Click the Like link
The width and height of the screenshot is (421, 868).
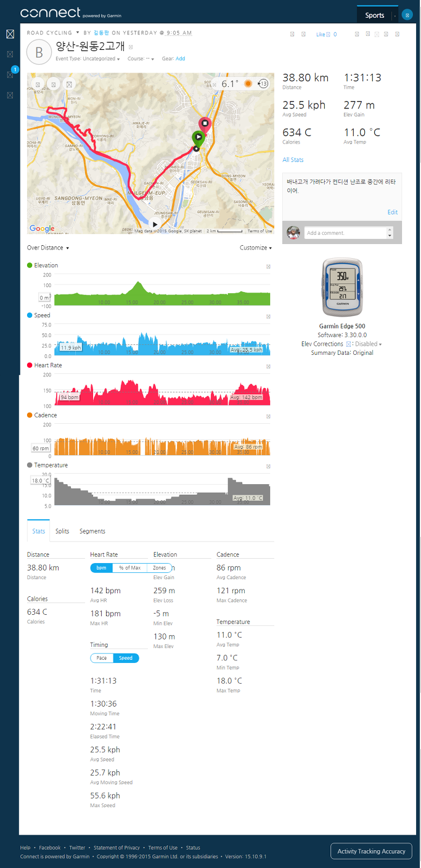(320, 34)
